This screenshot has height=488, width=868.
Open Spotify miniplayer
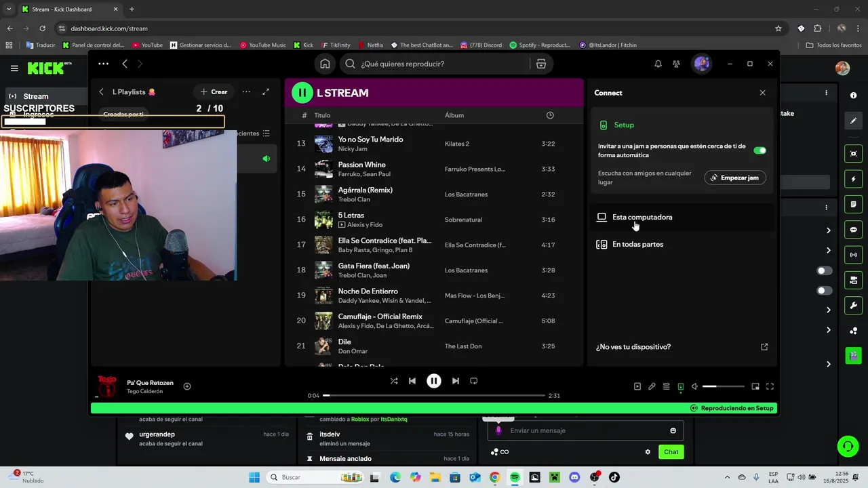pos(755,386)
